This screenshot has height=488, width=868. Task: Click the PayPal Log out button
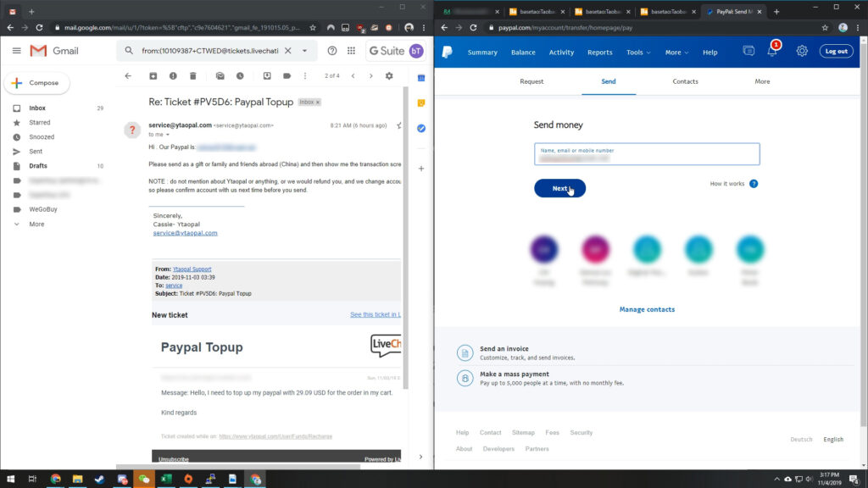pos(836,51)
